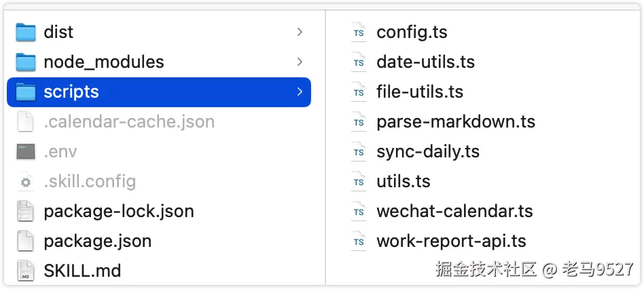
Task: Expand the dist folder chevron
Action: pos(300,32)
